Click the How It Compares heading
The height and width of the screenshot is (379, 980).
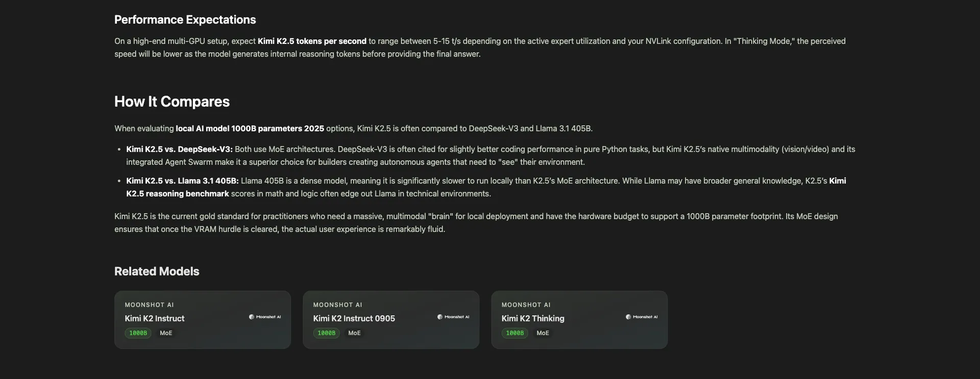tap(171, 102)
